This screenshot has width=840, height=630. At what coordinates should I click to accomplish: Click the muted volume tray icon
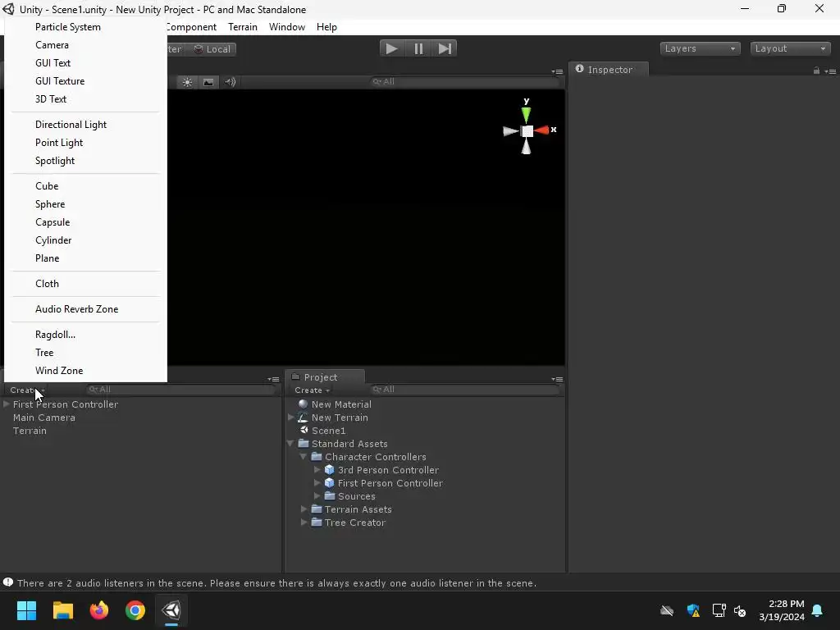coord(740,610)
